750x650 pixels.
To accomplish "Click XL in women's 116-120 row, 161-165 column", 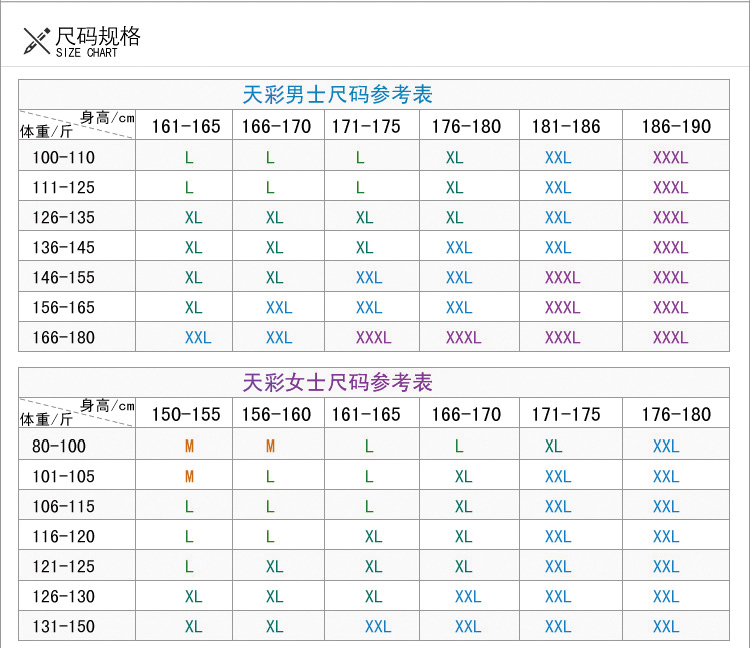I will [374, 537].
